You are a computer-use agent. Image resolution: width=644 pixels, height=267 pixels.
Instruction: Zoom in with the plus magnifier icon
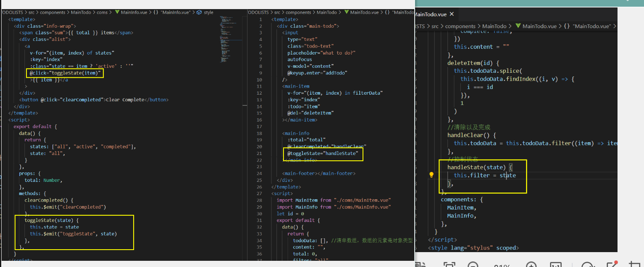coord(531,265)
